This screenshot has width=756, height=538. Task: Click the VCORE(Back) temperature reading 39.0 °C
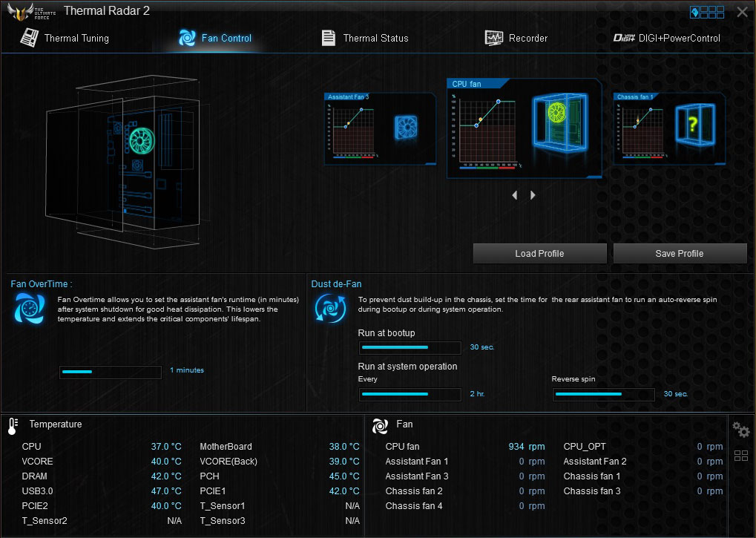(344, 462)
